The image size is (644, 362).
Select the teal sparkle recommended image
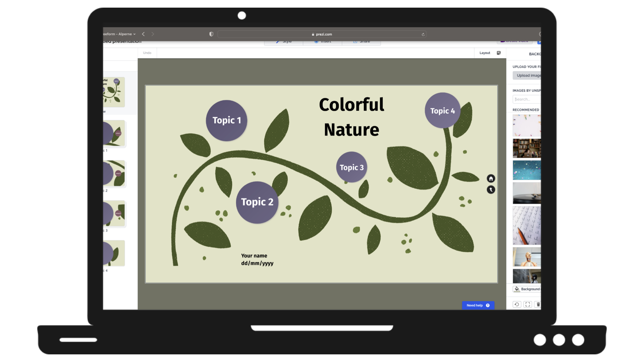[x=527, y=170]
